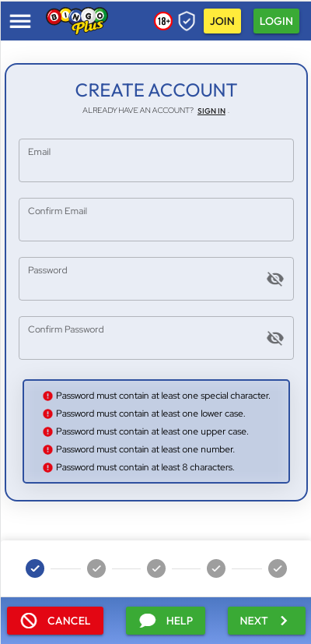This screenshot has height=644, width=311.
Task: Click the prohibited circle icon on Cancel
Action: (29, 620)
